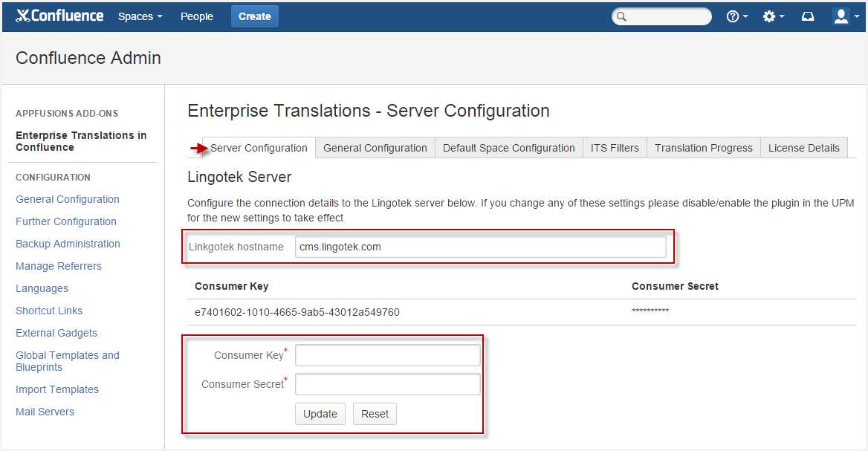Screen dimensions: 868x451
Task: Select the ITS Filters tab
Action: point(615,148)
